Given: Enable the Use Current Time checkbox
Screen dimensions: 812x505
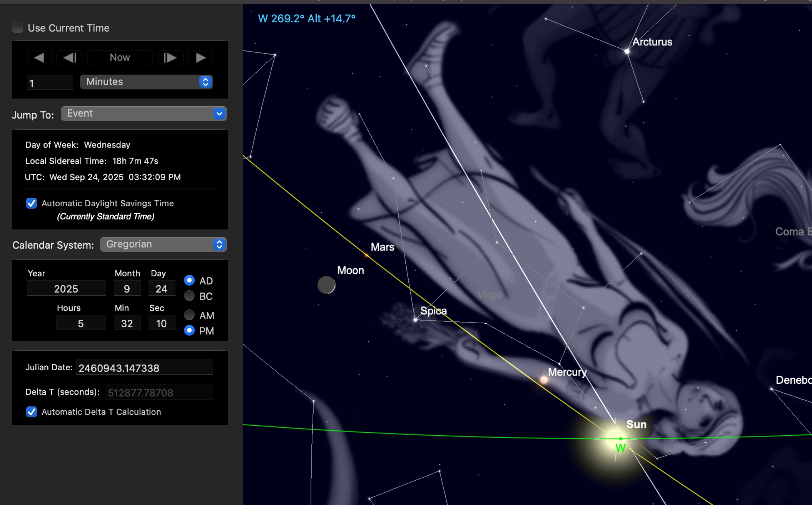Looking at the screenshot, I should coord(18,28).
